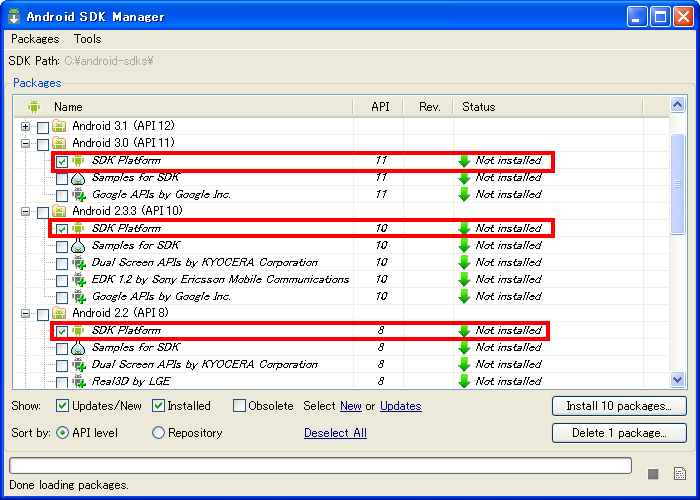Click 'Done loading packages.' status text
This screenshot has width=700, height=500.
[69, 485]
